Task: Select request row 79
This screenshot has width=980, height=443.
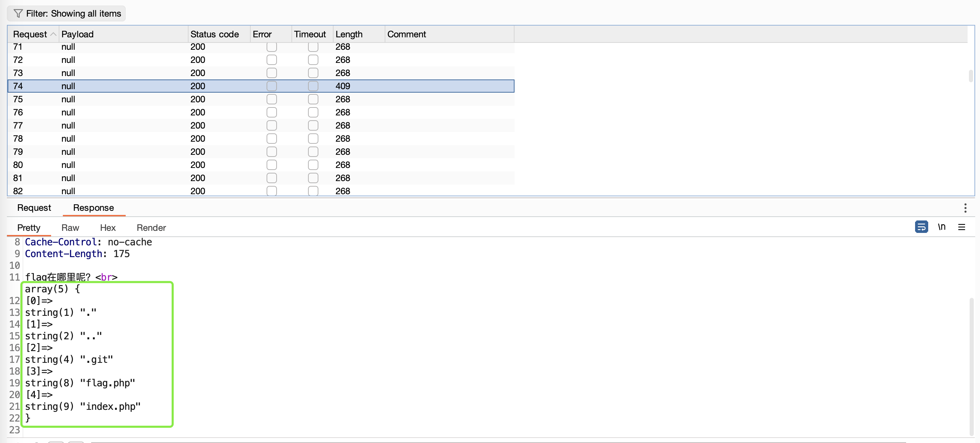Action: tap(261, 151)
